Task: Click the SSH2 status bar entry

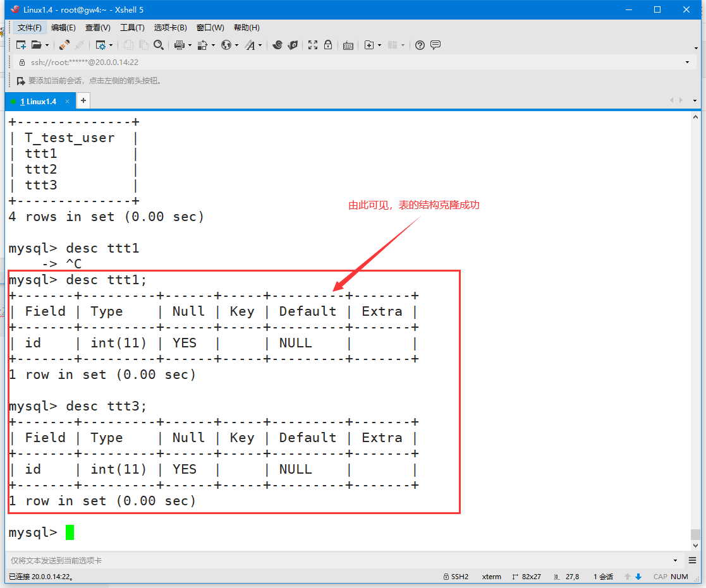Action: coord(456,577)
